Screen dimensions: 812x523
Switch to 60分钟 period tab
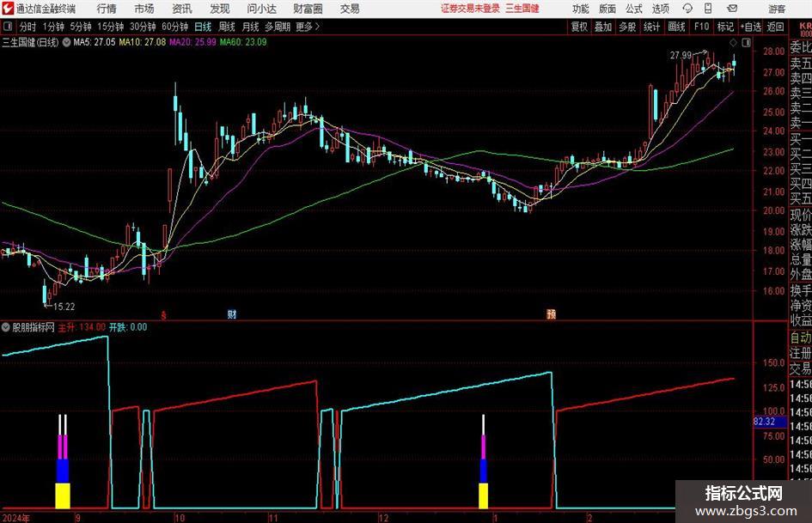174,27
